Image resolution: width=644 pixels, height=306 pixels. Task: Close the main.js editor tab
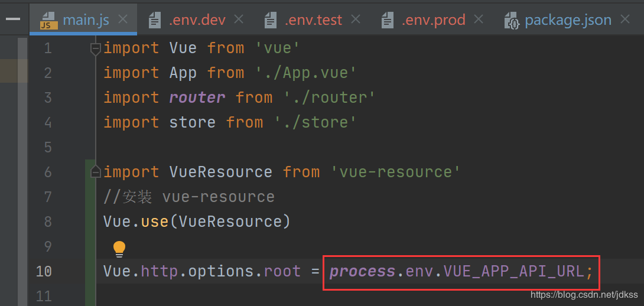pos(123,19)
